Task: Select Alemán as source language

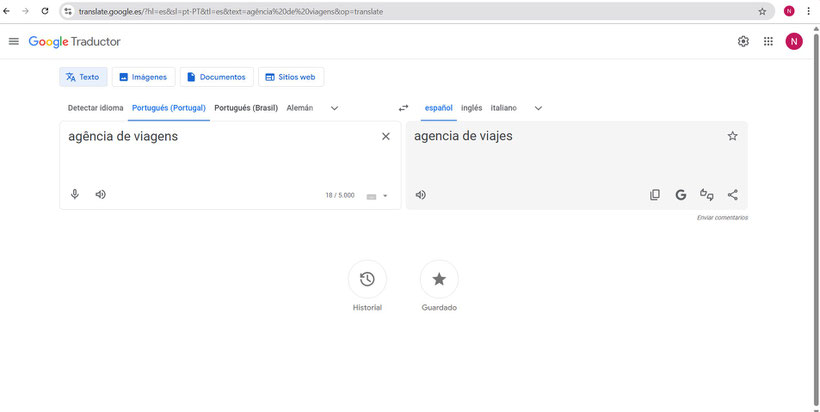Action: (x=300, y=108)
